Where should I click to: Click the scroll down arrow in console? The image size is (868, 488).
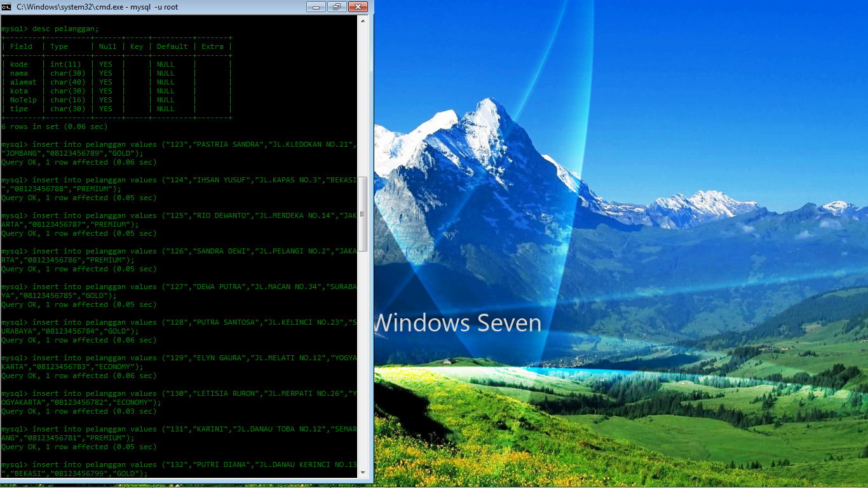tap(363, 472)
